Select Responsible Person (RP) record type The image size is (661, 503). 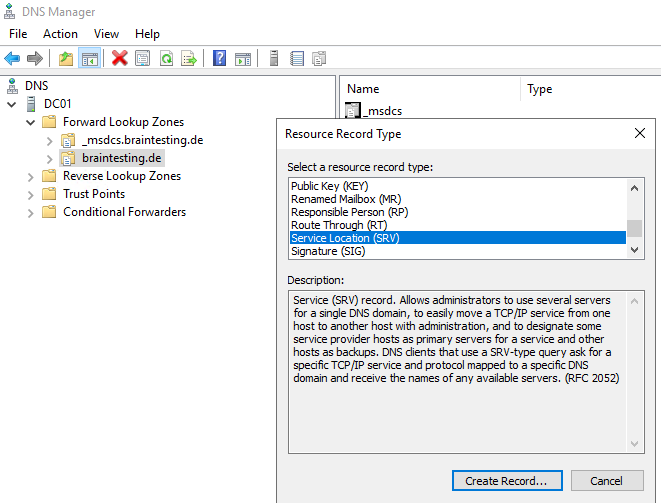pos(349,212)
